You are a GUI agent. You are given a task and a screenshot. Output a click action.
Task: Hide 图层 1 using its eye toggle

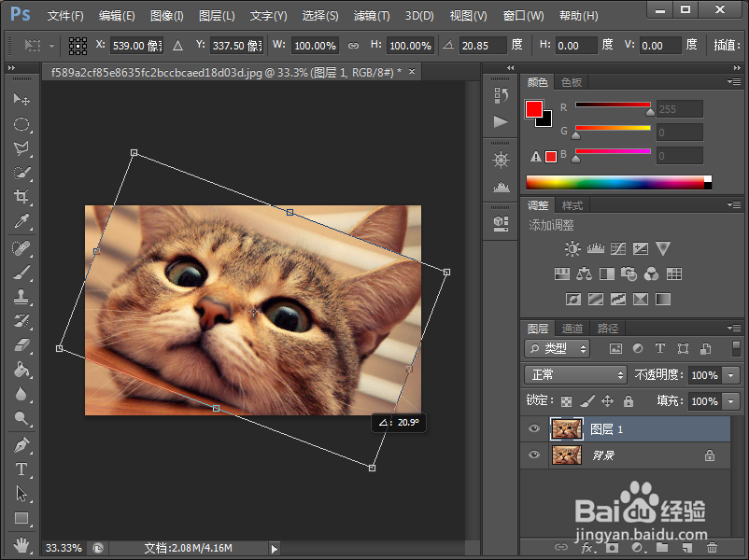[533, 428]
